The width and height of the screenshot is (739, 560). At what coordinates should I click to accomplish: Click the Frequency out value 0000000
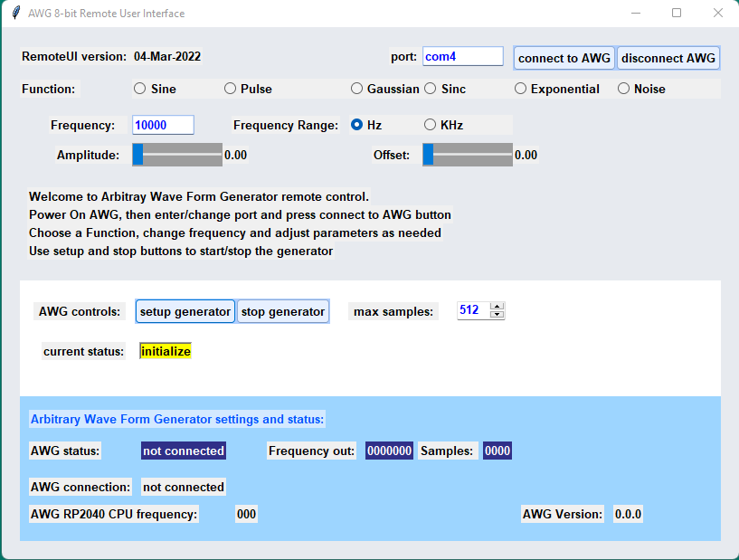pyautogui.click(x=389, y=451)
